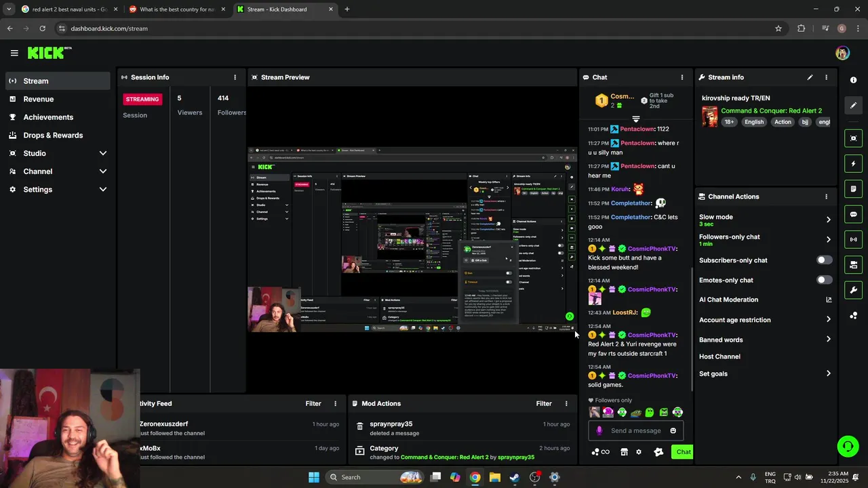Open the chat shop storefront icon
The image size is (868, 488).
624,452
